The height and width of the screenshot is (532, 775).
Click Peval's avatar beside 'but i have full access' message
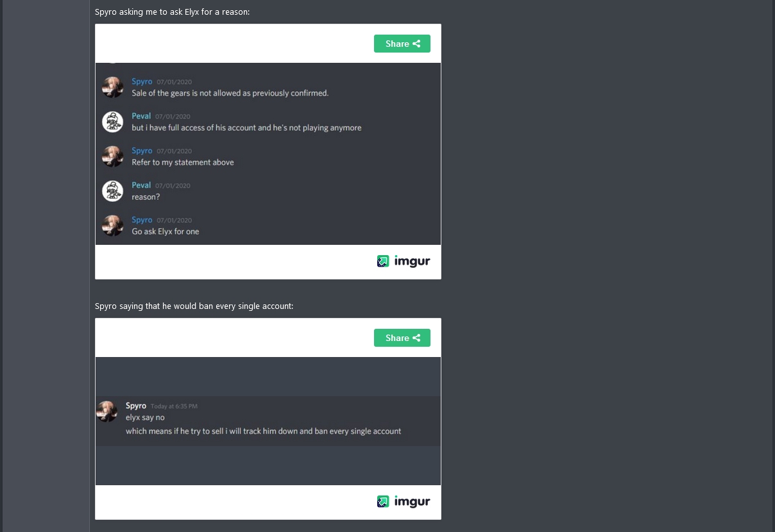click(112, 122)
